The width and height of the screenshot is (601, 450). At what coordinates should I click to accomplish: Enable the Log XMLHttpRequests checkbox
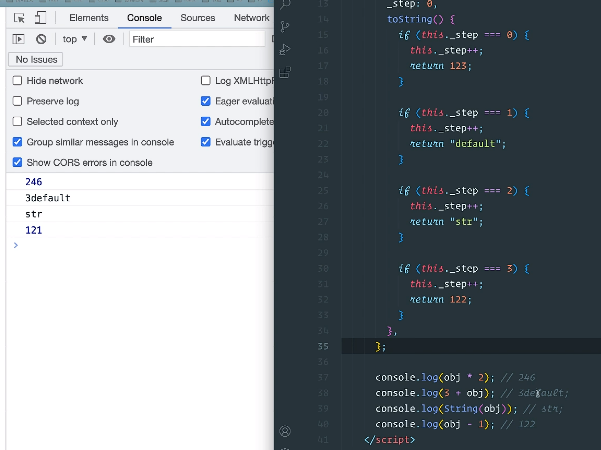(206, 80)
